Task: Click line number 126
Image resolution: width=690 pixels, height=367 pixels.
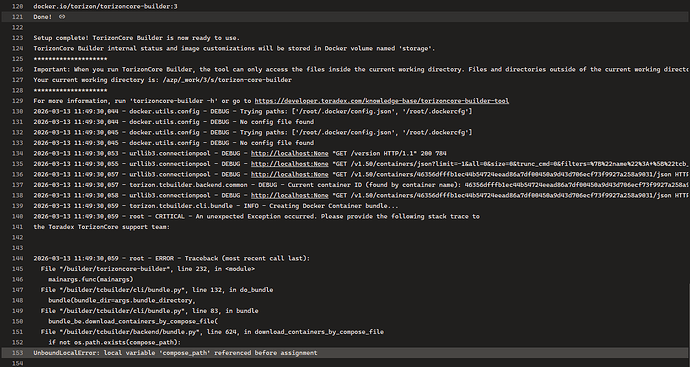Action: tap(18, 70)
